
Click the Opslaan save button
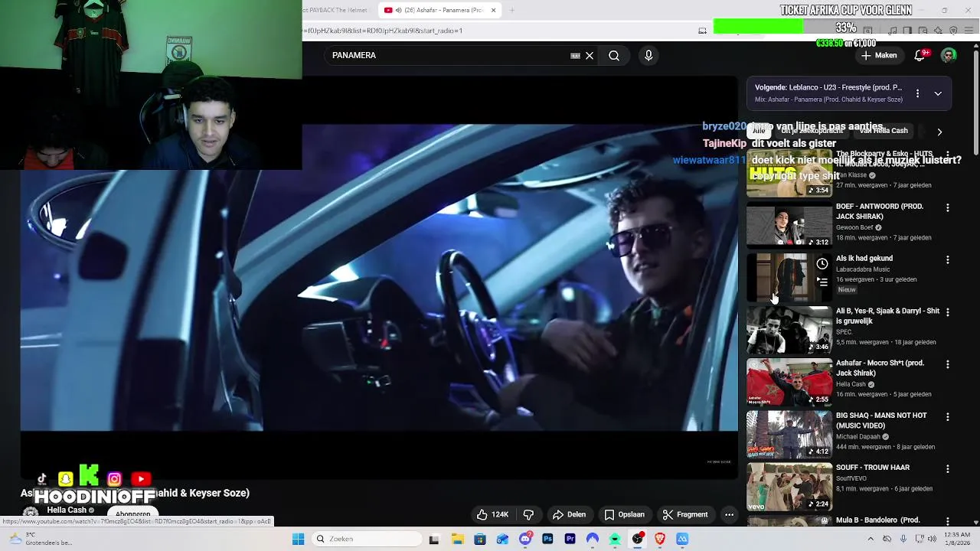coord(624,514)
